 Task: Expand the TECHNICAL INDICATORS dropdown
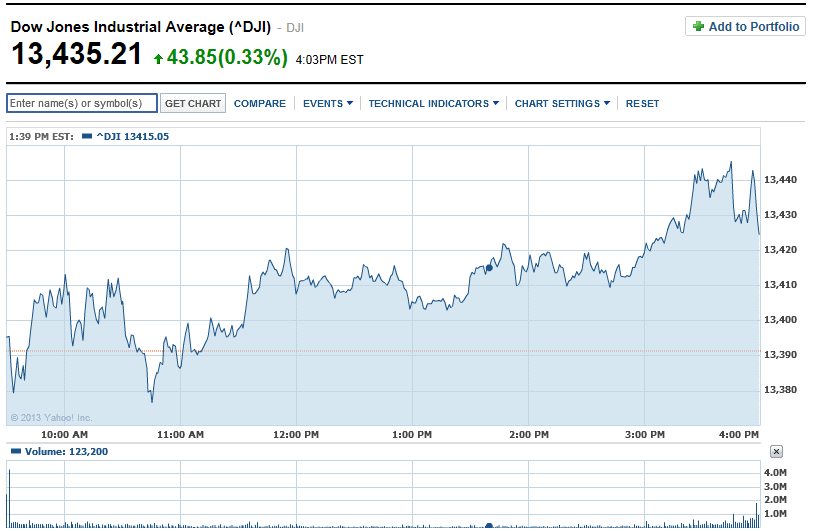point(434,103)
